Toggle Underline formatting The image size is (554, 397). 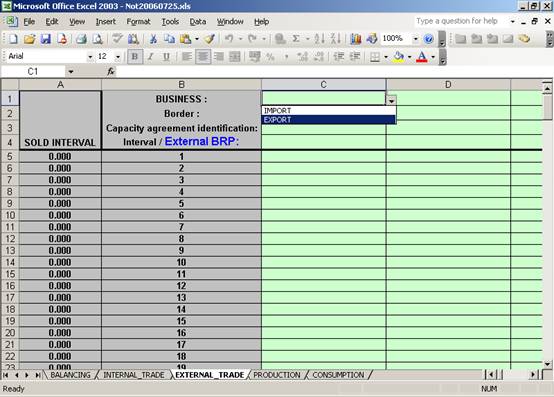click(x=166, y=57)
